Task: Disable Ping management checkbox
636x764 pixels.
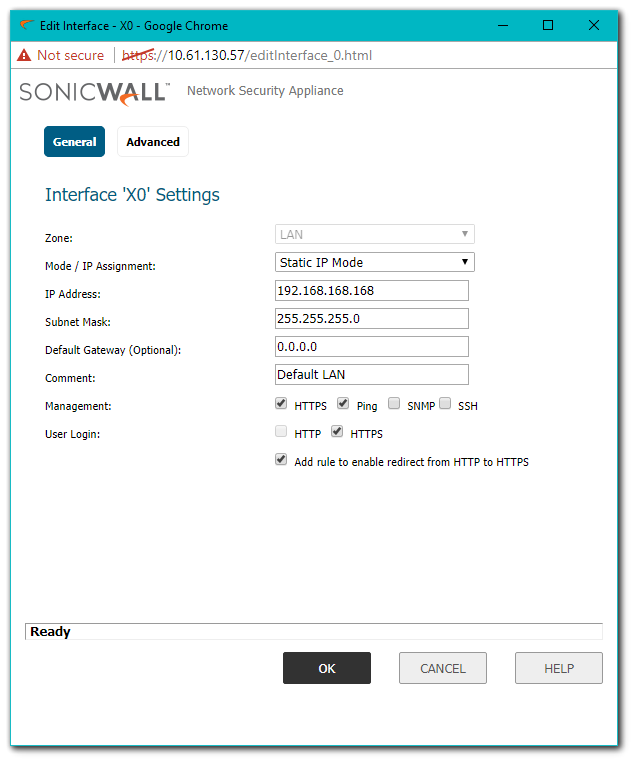Action: pyautogui.click(x=343, y=405)
